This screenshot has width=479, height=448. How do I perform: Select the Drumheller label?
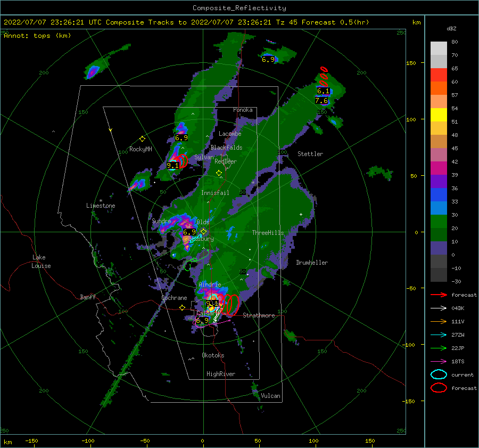tap(312, 263)
